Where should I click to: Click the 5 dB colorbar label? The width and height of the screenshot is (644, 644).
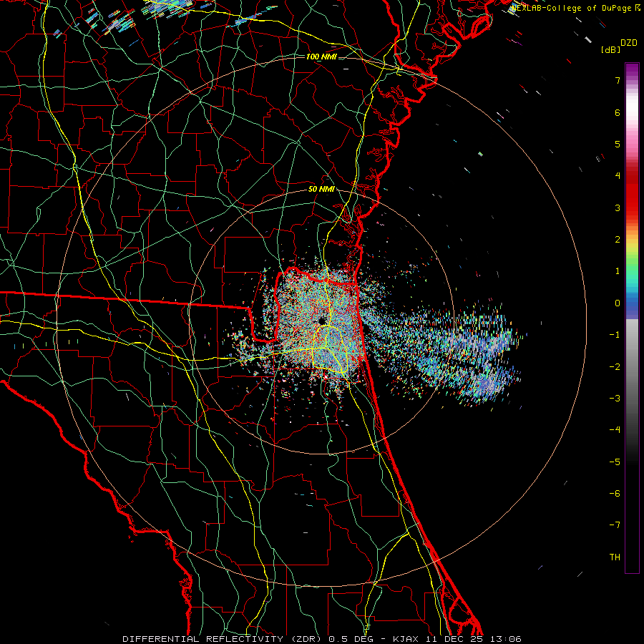pyautogui.click(x=618, y=144)
